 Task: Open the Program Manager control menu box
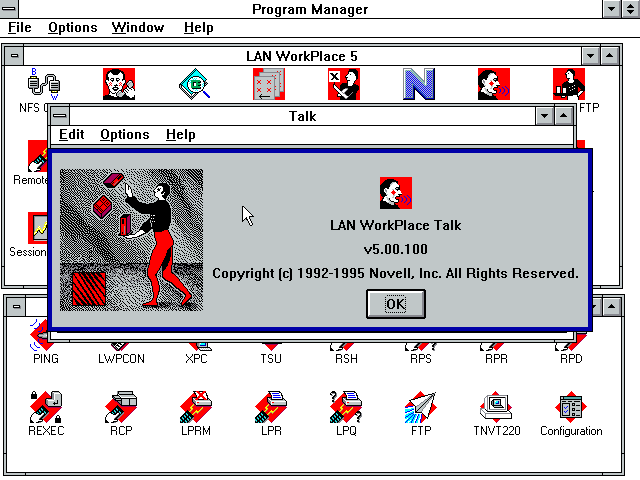(x=9, y=9)
